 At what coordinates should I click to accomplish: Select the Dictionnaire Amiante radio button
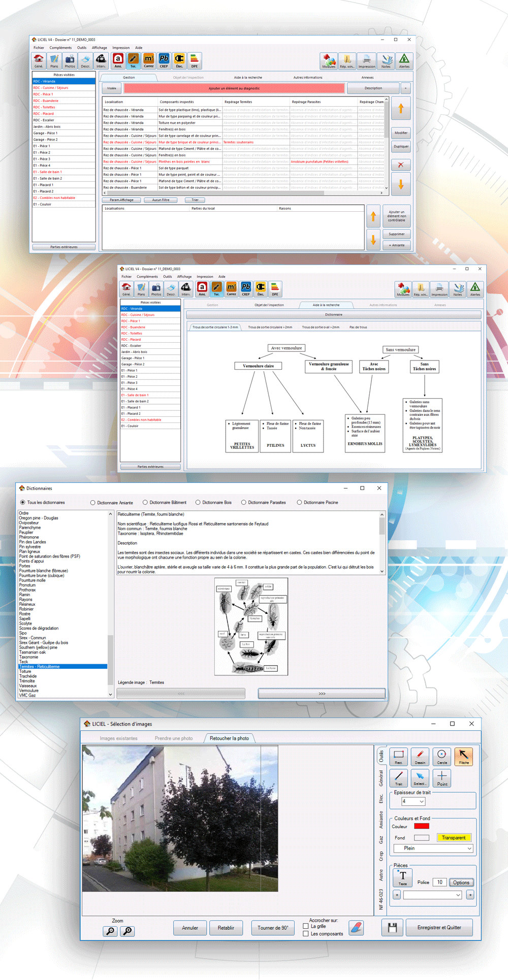coord(92,503)
